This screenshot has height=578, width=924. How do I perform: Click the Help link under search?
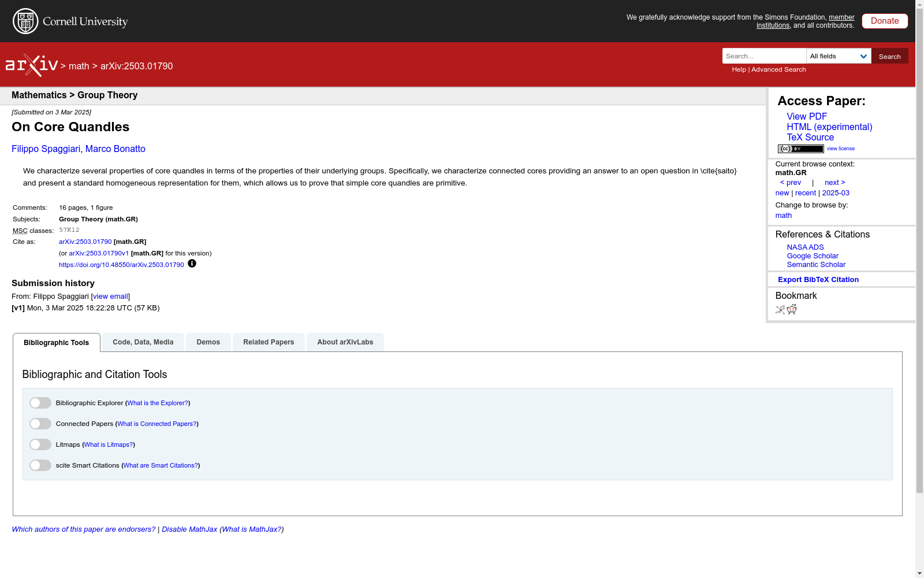(739, 69)
